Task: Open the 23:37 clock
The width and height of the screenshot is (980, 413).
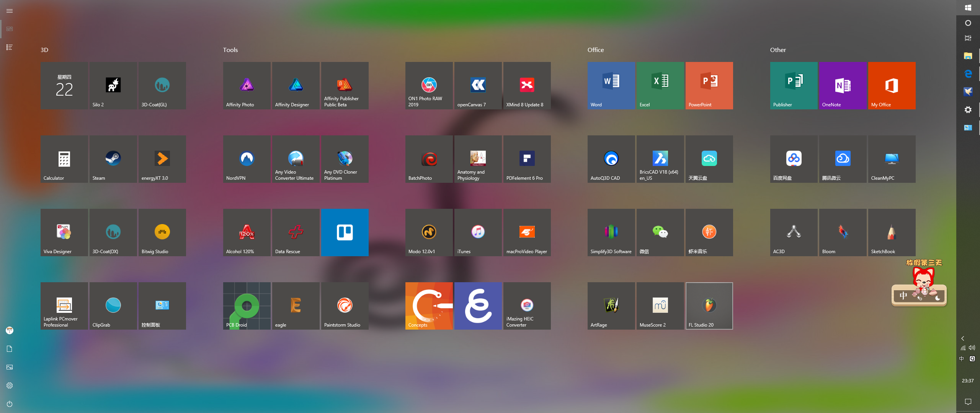Action: point(968,381)
